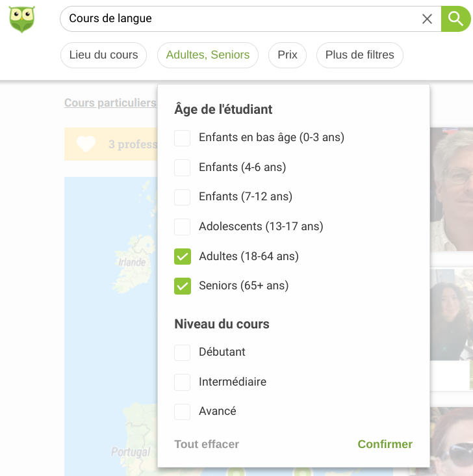Expand Plus de filtres options
The image size is (473, 476).
359,55
